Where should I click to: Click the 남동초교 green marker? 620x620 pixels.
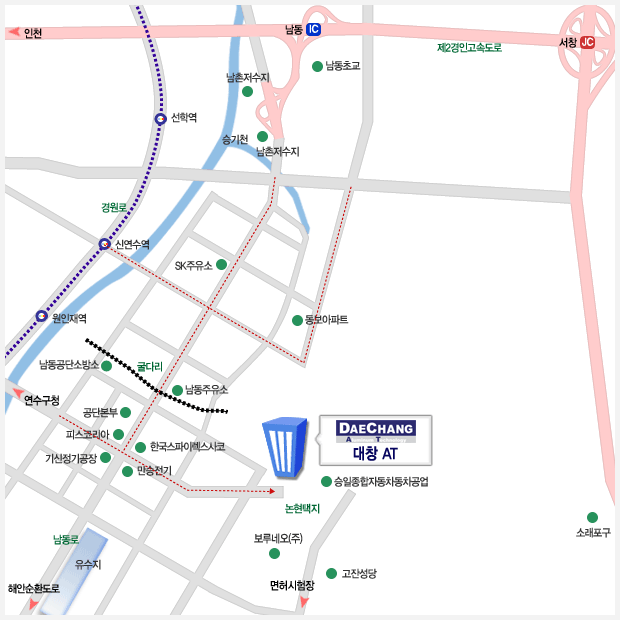[x=318, y=67]
